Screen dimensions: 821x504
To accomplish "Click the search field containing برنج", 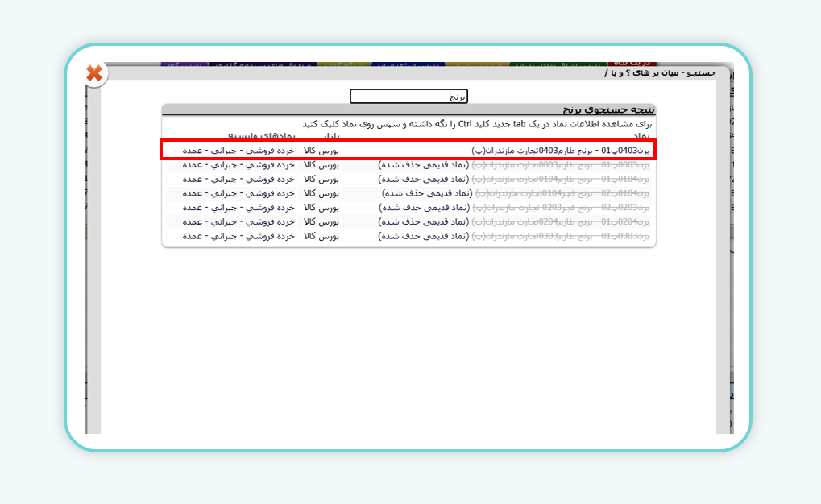I will click(408, 97).
